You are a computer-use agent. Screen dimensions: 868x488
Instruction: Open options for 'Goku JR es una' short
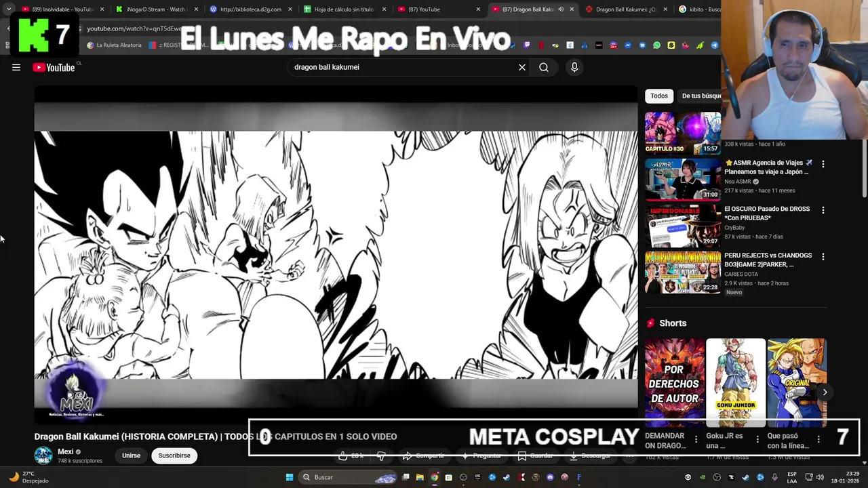[x=757, y=439]
